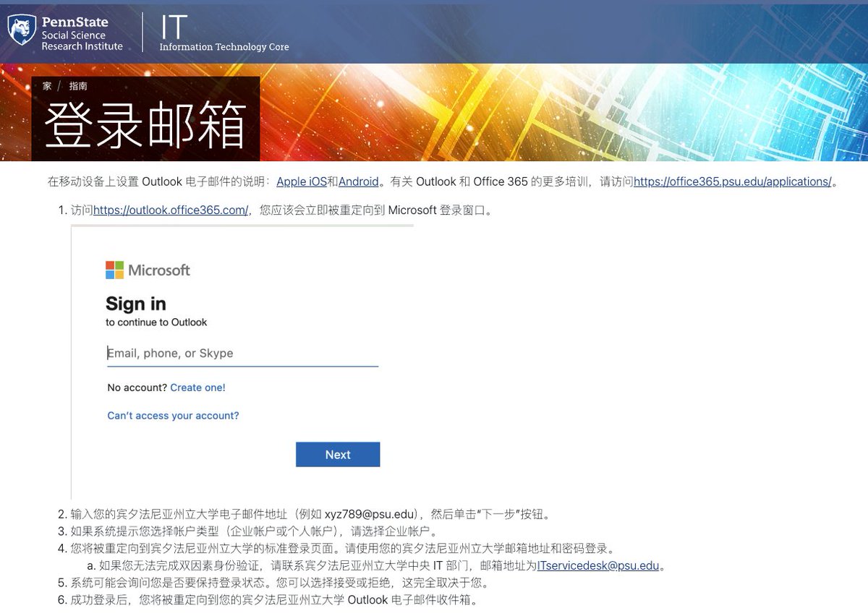
Task: Click the blue Next button
Action: click(x=338, y=454)
